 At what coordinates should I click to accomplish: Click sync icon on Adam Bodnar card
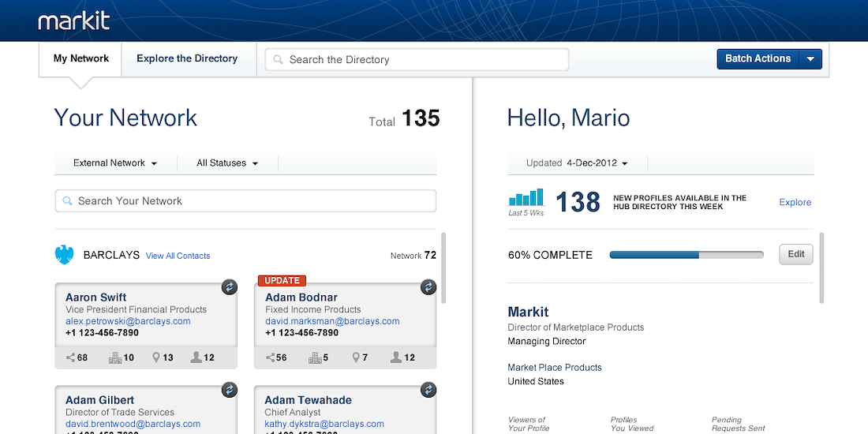point(428,287)
